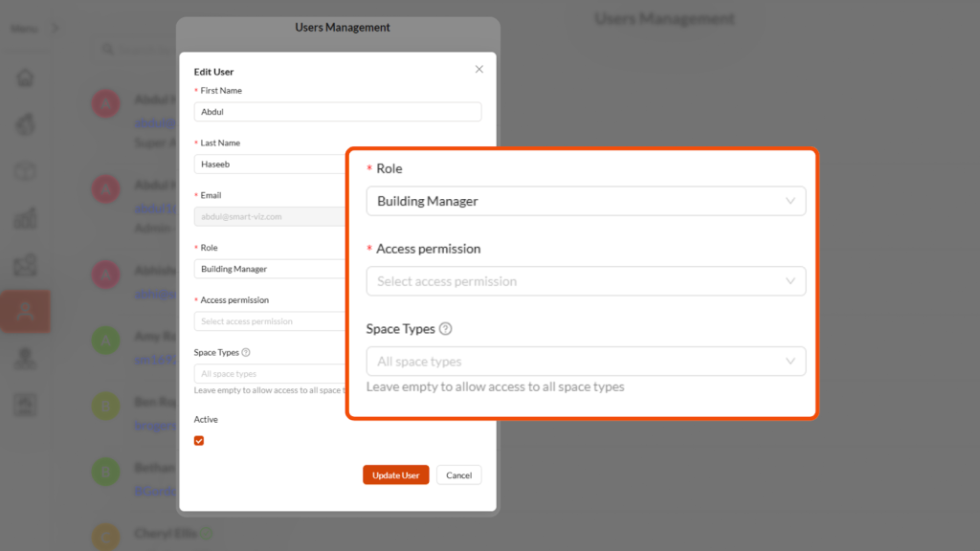Click the small Space Types help icon in dialog
The height and width of the screenshot is (551, 980).
pos(246,352)
